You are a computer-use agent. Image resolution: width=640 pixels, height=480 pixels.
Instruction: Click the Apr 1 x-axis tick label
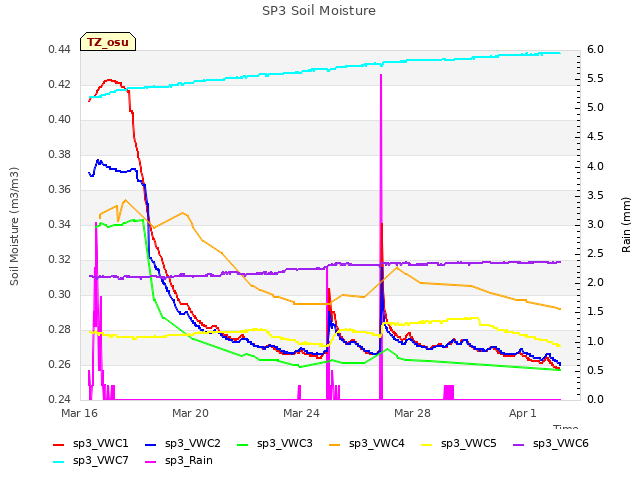(x=522, y=413)
